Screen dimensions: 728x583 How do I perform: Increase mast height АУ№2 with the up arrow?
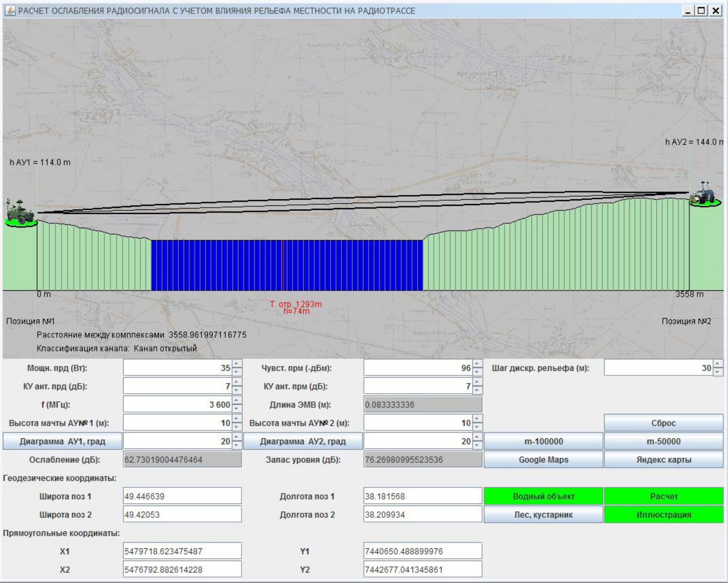pos(477,419)
